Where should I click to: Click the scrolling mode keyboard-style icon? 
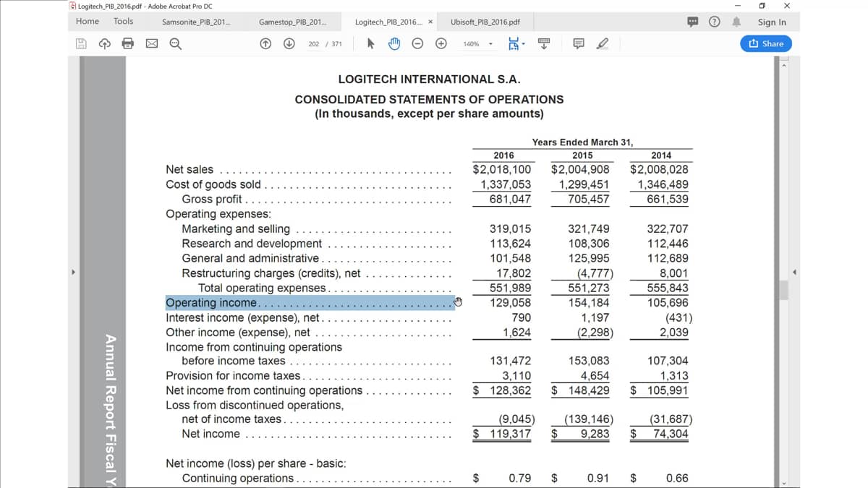[x=545, y=44]
